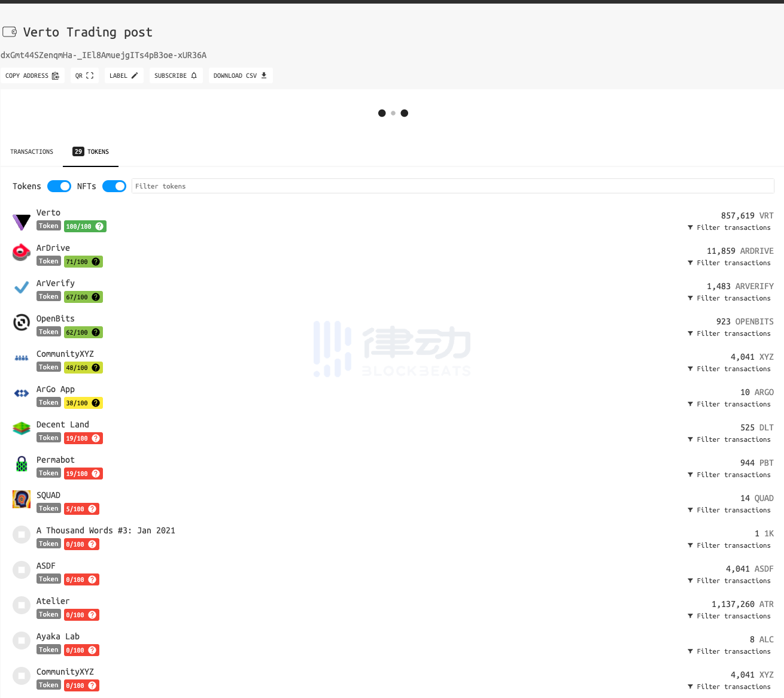Screen dimensions: 784x698
Task: Click the ArVerify checkmark logo icon
Action: pos(22,288)
